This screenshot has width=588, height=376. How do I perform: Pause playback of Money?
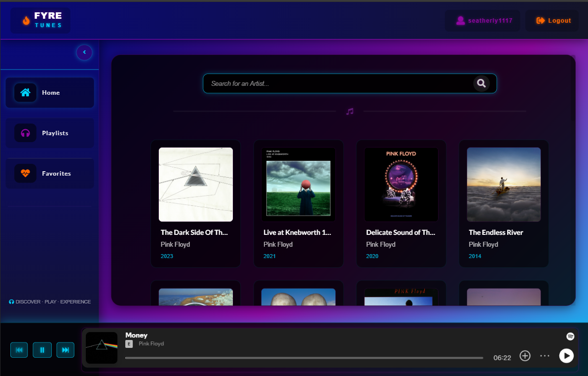[x=42, y=349]
